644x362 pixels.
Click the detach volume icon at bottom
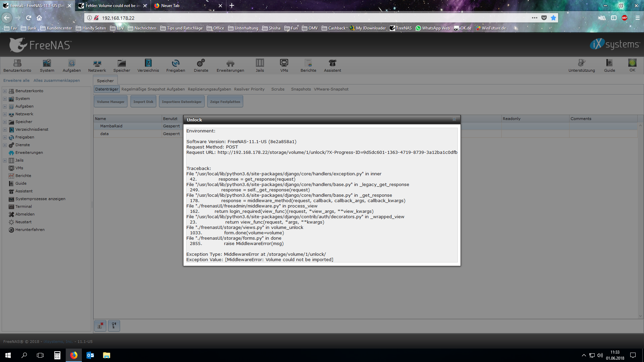tap(100, 325)
